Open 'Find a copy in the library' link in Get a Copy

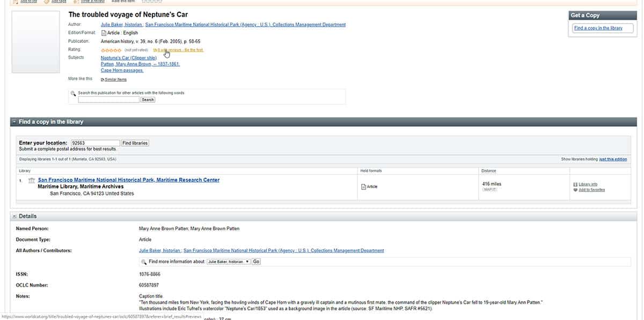pos(598,28)
